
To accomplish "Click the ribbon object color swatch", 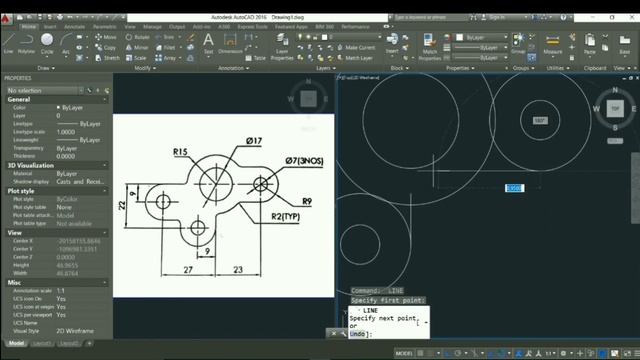I will point(460,37).
